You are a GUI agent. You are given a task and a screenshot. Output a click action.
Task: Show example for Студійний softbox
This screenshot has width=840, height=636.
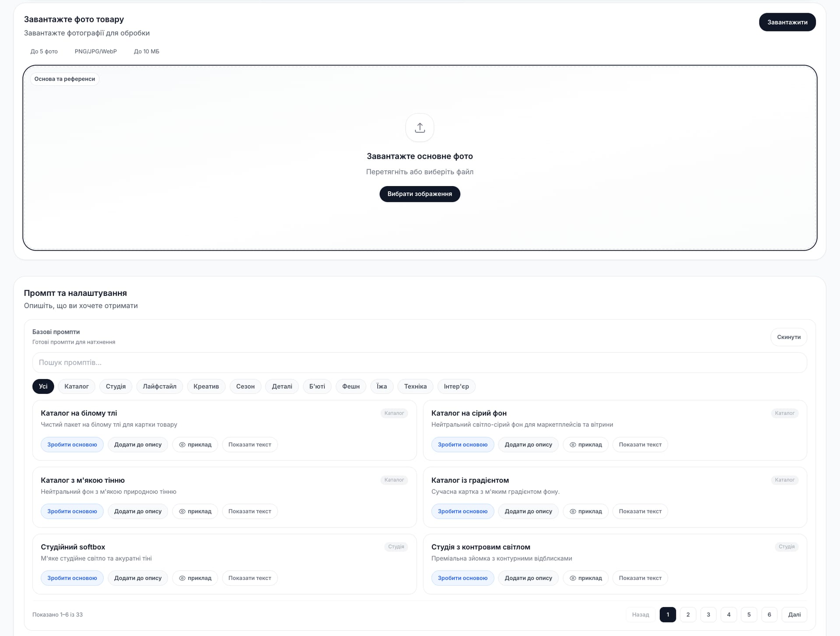click(x=195, y=578)
